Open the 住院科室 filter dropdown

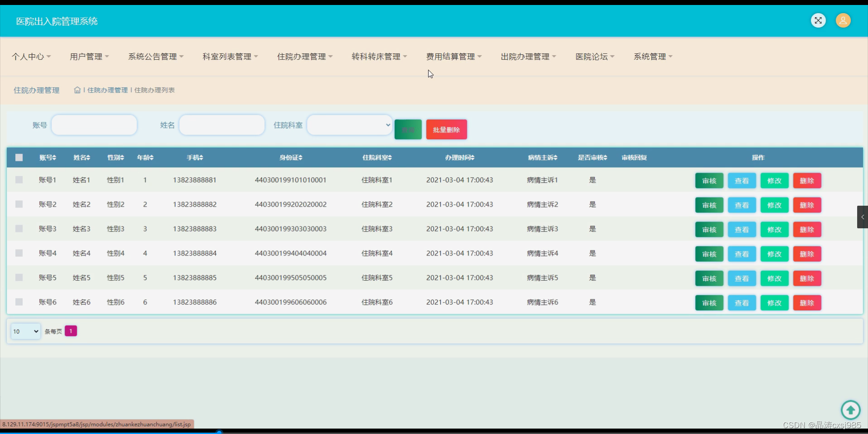point(349,125)
